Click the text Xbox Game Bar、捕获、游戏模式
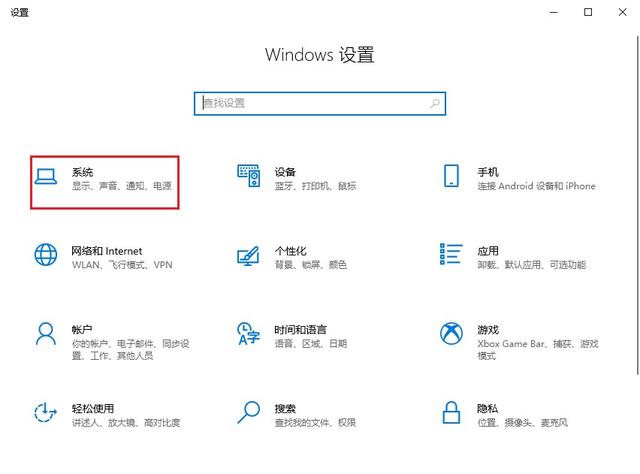The image size is (640, 474). (538, 349)
